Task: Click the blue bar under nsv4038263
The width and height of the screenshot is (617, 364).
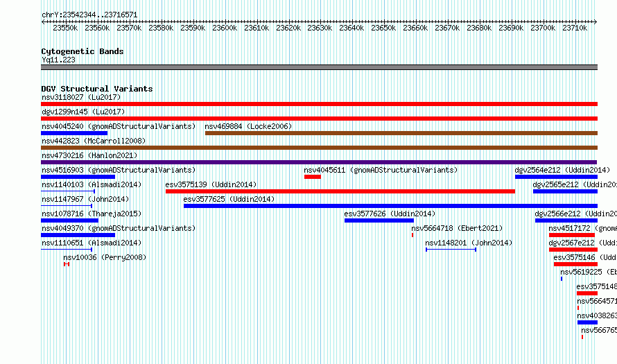Action: click(587, 322)
